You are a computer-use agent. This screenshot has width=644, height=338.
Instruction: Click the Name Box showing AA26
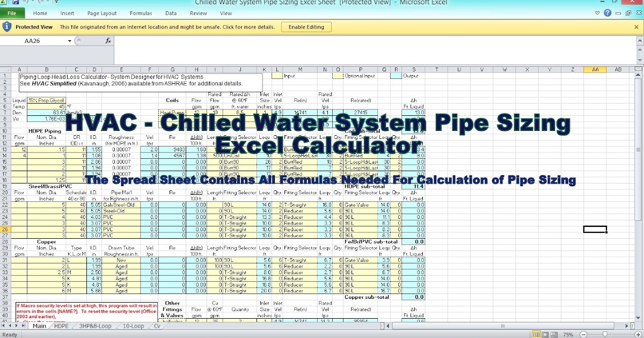click(33, 41)
